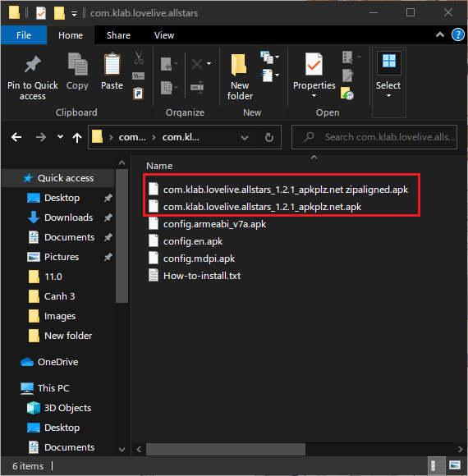Image resolution: width=468 pixels, height=476 pixels.
Task: Switch to Large icons view in status bar
Action: tap(455, 465)
